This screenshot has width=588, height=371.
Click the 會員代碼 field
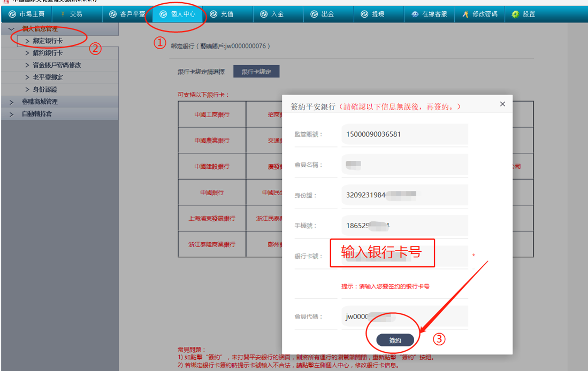pyautogui.click(x=404, y=316)
